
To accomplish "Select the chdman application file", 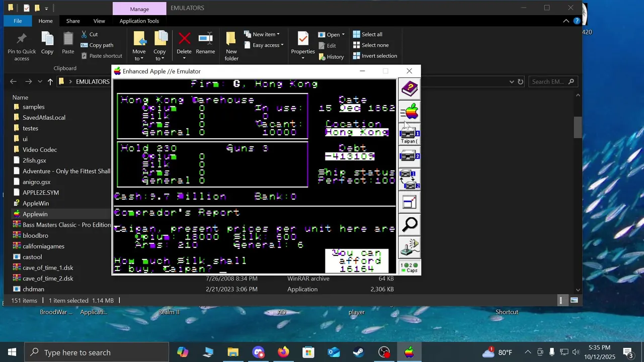I will point(33,289).
